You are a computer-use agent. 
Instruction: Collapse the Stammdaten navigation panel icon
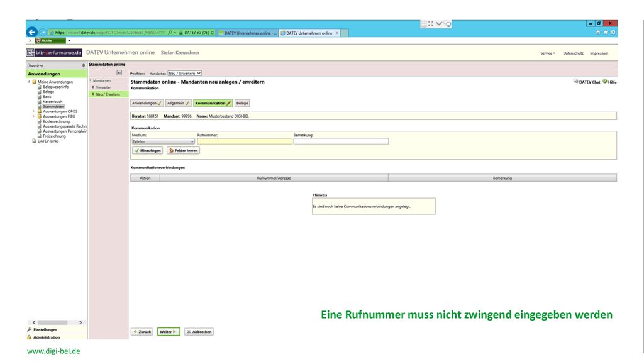pyautogui.click(x=119, y=73)
